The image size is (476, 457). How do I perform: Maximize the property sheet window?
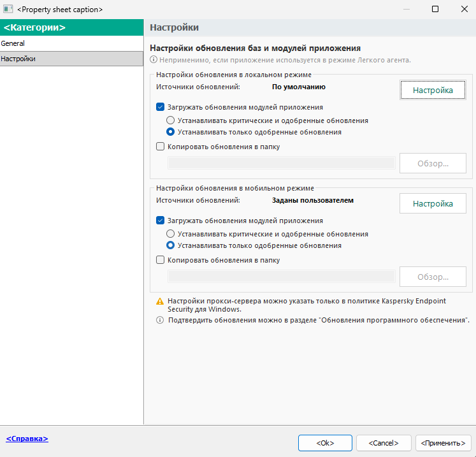[x=435, y=9]
